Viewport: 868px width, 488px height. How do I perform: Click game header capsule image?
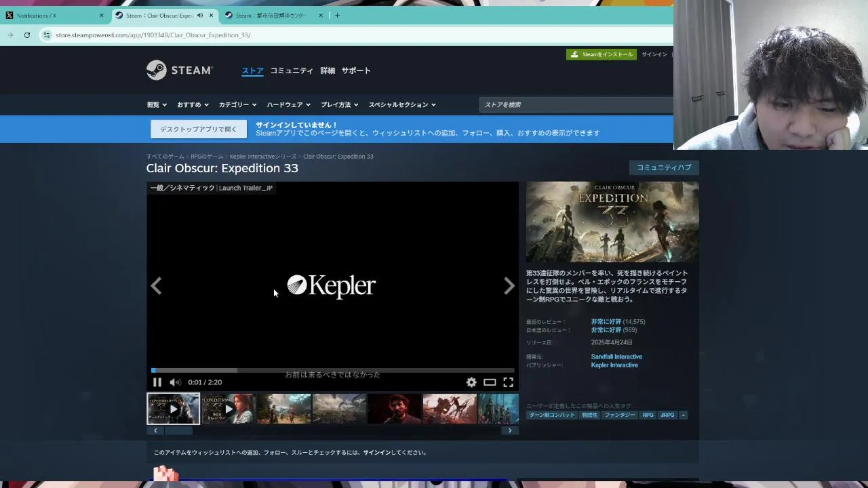point(612,222)
